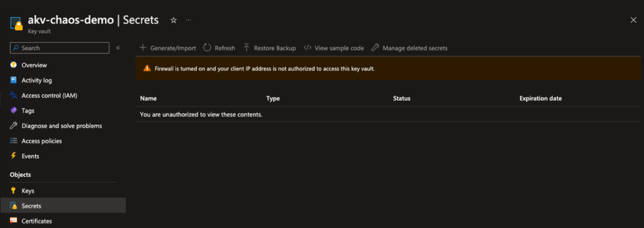Screen dimensions: 644x228
Task: Click the Refresh circular arrow icon
Action: click(208, 48)
